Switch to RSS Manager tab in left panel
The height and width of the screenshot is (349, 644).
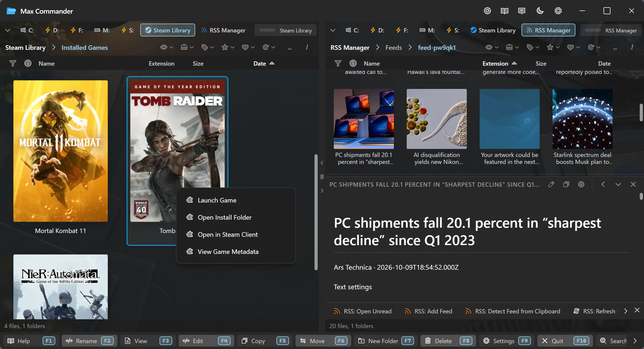coord(223,30)
